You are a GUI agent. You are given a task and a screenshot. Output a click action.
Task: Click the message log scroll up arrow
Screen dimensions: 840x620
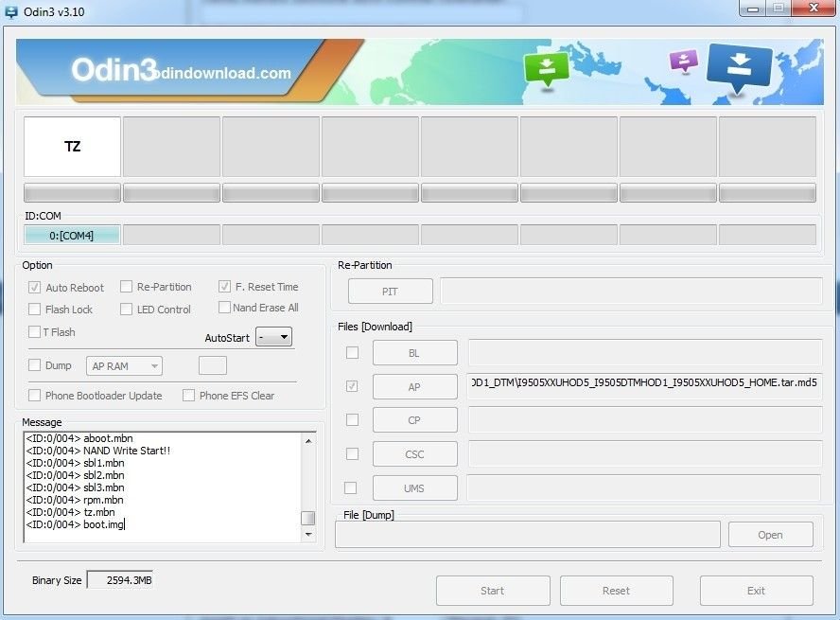308,441
